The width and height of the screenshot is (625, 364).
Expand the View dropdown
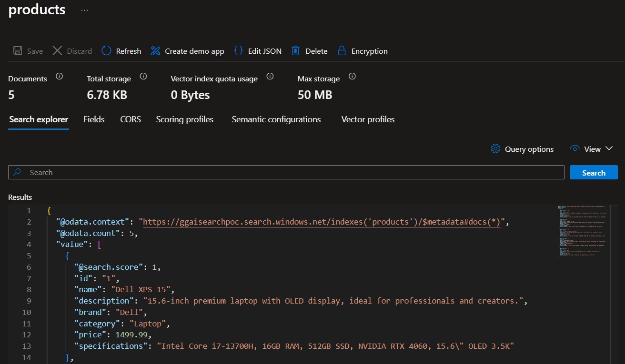point(591,149)
